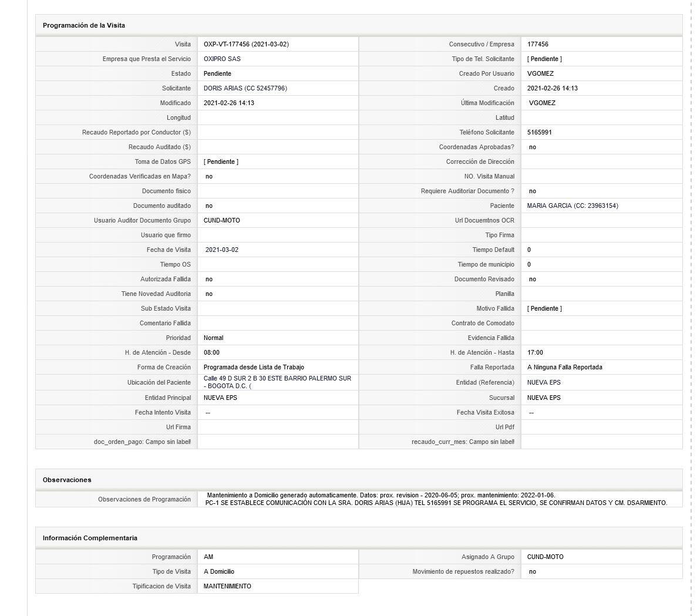
Task: Click Tipificacion value MANTENIMIENTO
Action: coord(228,586)
